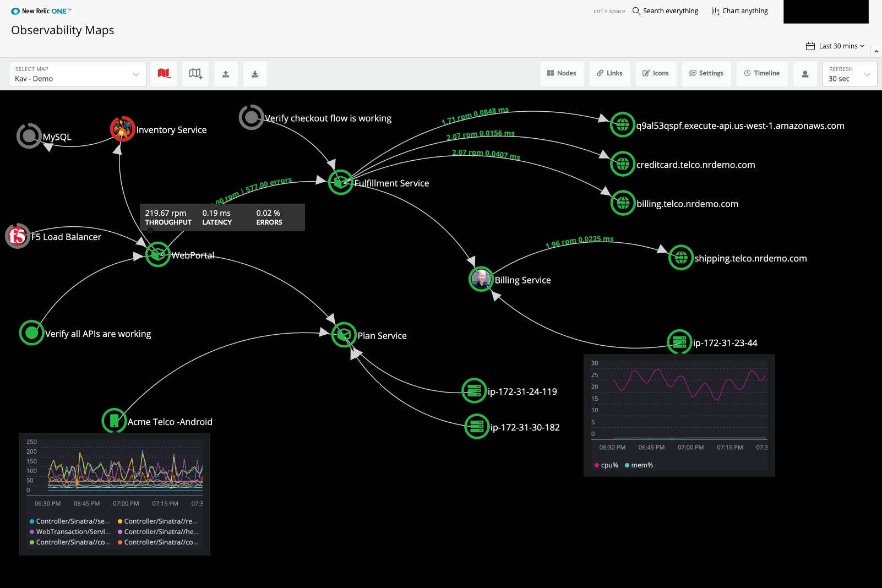This screenshot has height=588, width=882.
Task: Select the F5 Load Balancer node icon
Action: [x=18, y=236]
